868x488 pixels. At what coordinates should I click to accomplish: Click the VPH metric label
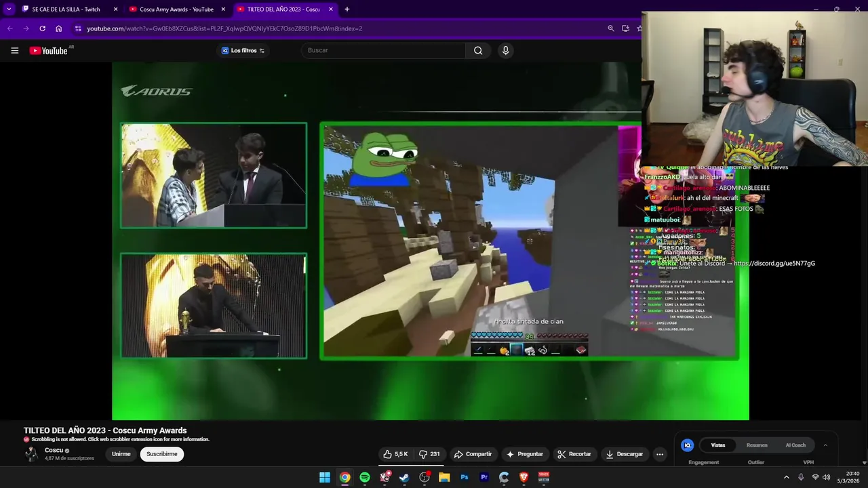point(808,462)
